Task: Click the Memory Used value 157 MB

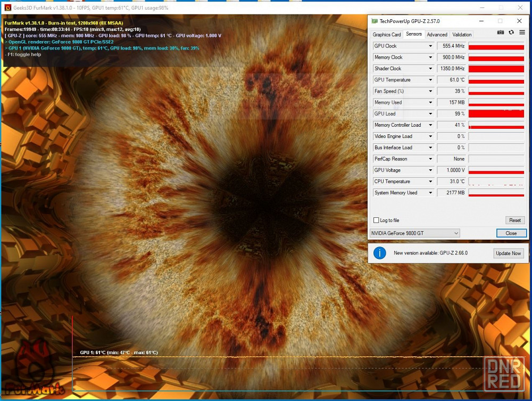Action: pos(452,102)
